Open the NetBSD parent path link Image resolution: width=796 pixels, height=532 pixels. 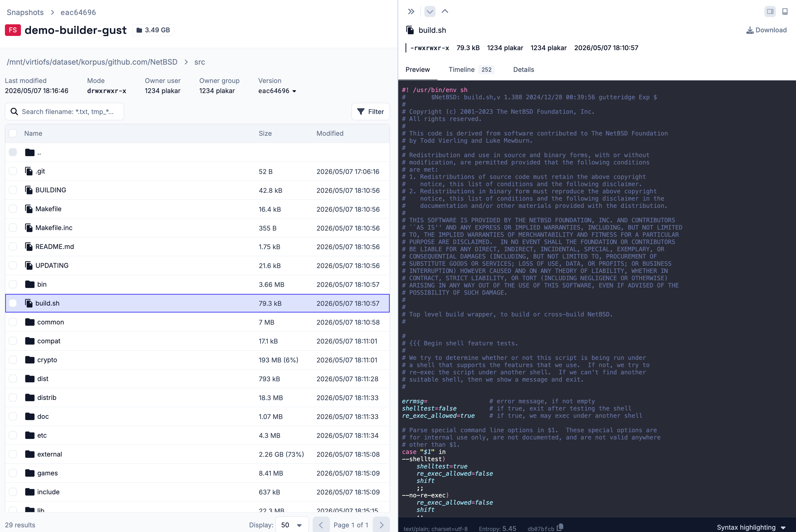click(x=92, y=62)
